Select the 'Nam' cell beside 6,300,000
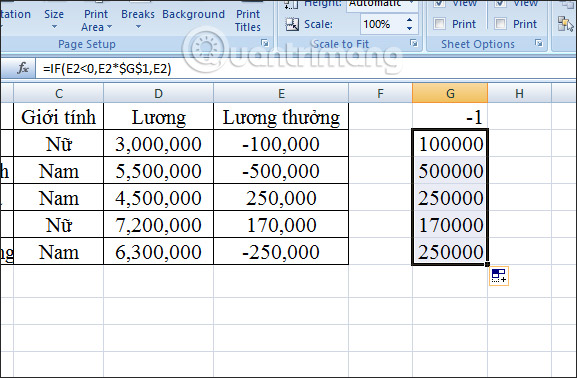This screenshot has height=378, width=577. (59, 252)
